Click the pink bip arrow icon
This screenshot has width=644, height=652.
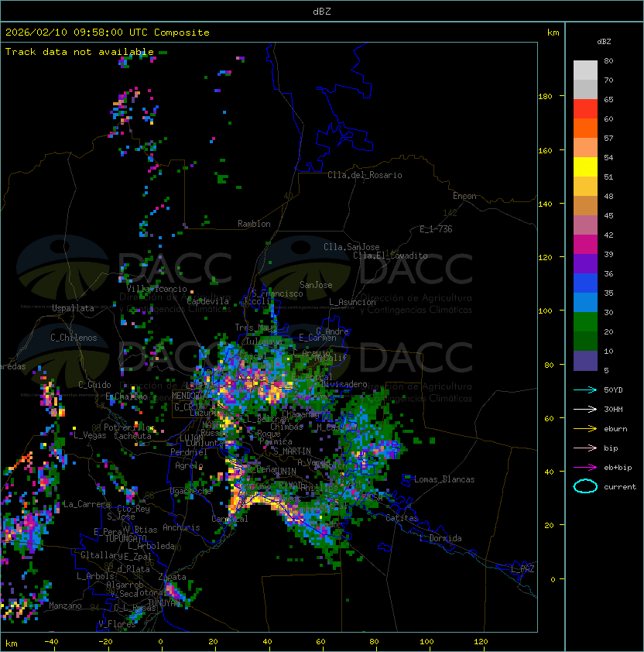(585, 448)
